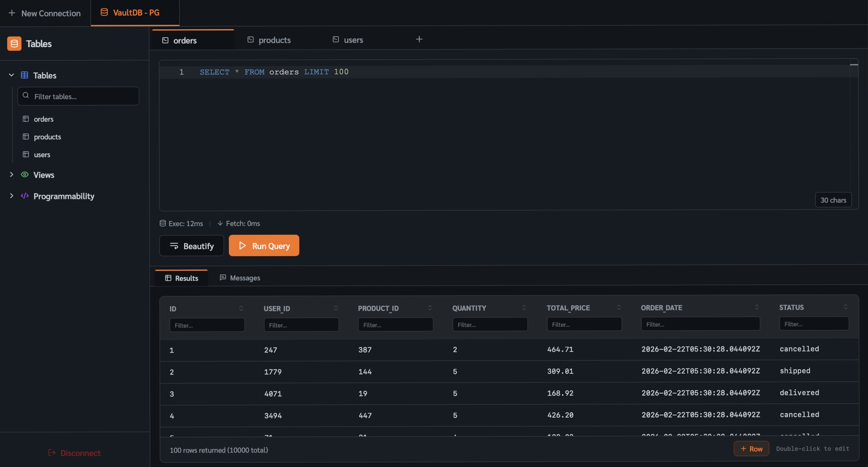Image resolution: width=868 pixels, height=467 pixels.
Task: Click the sort arrows on the STATUS column
Action: (845, 307)
